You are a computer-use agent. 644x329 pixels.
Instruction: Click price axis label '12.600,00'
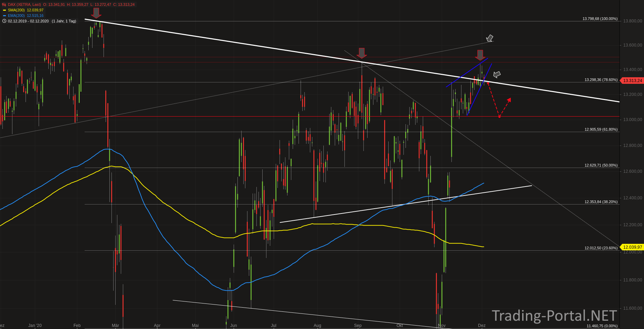633,171
